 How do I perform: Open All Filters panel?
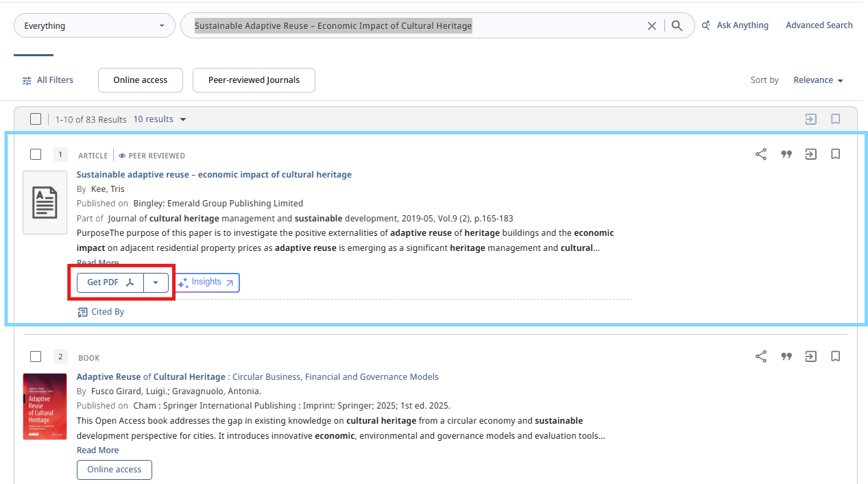(47, 80)
